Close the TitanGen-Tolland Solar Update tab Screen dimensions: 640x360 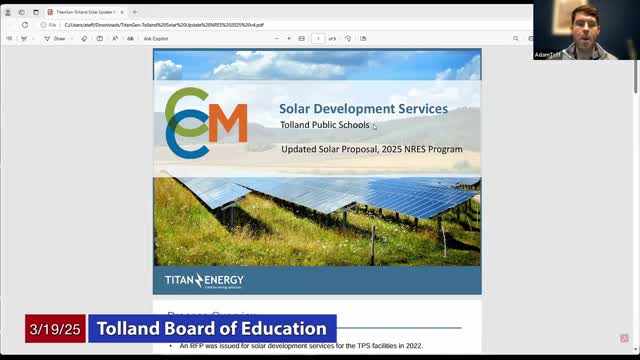click(x=122, y=12)
